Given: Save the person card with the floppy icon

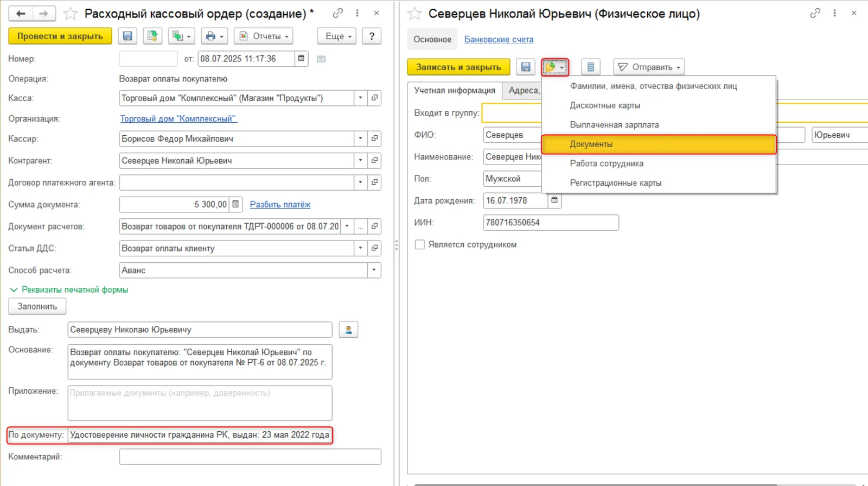Looking at the screenshot, I should point(526,67).
